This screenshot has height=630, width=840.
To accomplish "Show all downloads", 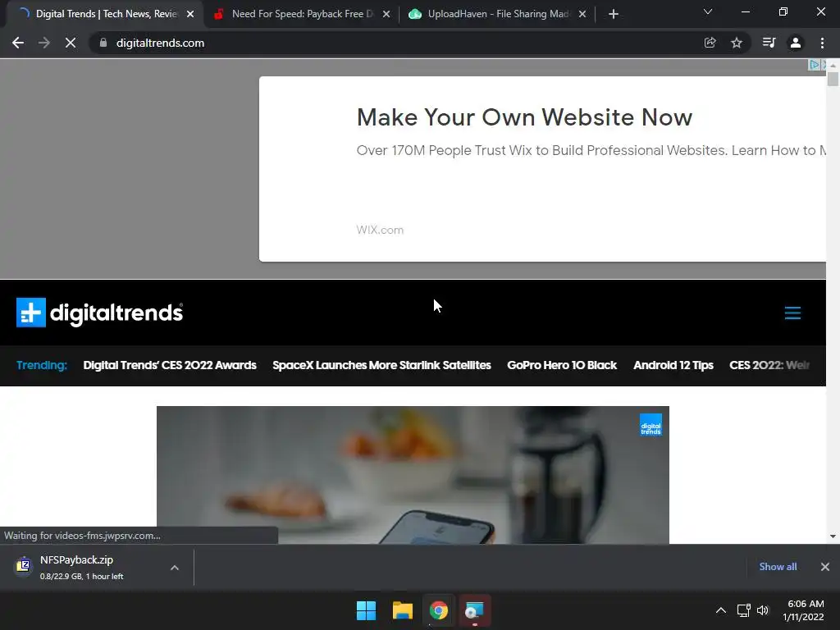I will click(778, 567).
